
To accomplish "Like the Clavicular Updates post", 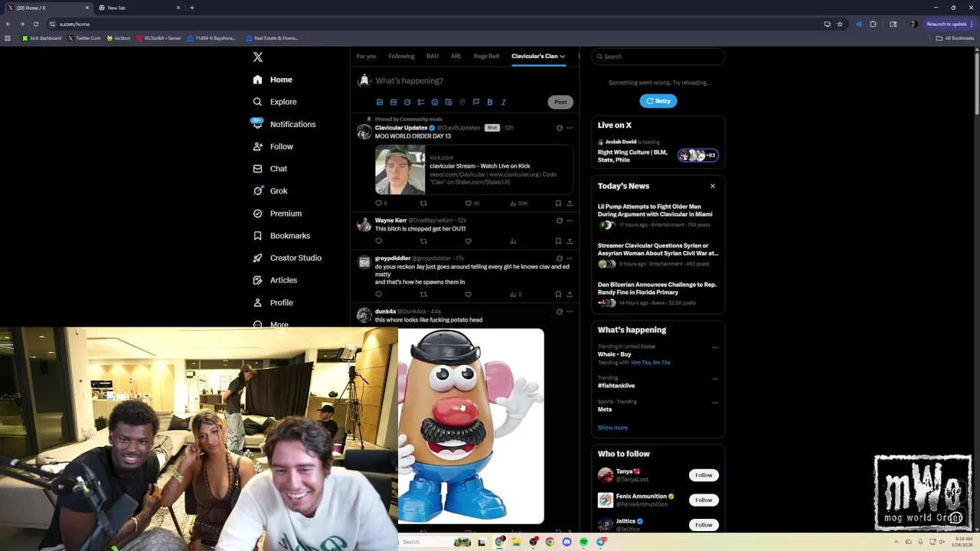I will pyautogui.click(x=469, y=204).
